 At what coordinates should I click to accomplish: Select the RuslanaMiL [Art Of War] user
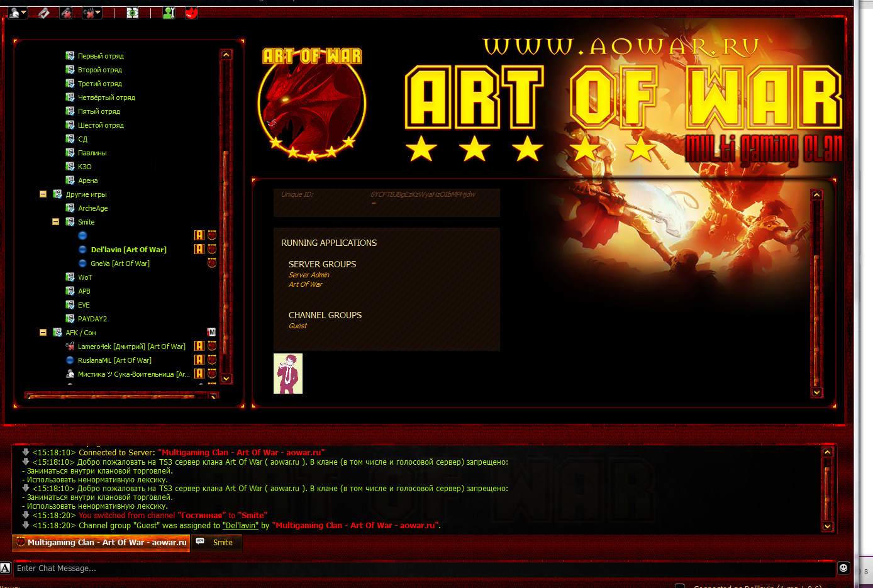pyautogui.click(x=114, y=360)
